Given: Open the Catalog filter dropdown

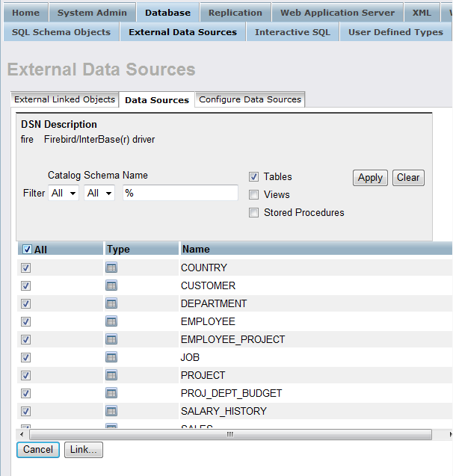Looking at the screenshot, I should pyautogui.click(x=64, y=193).
